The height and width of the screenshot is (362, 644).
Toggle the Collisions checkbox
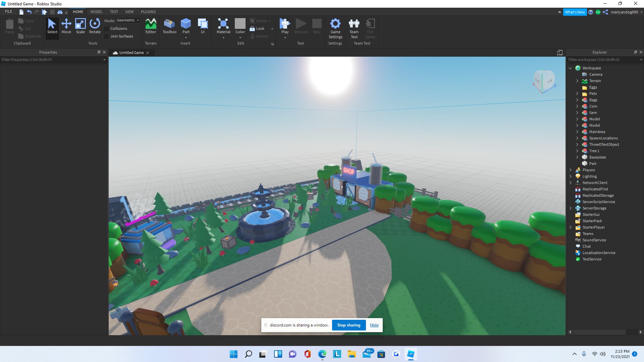click(107, 28)
